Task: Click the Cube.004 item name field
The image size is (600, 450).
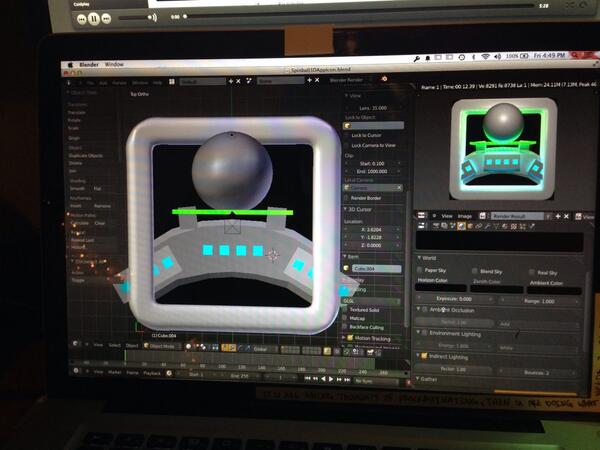Action: tap(377, 269)
